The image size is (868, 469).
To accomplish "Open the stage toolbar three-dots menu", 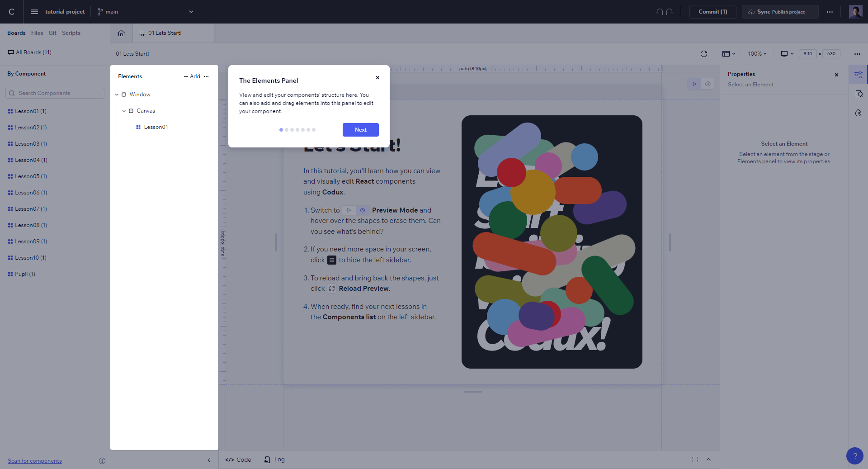I will coord(857,54).
